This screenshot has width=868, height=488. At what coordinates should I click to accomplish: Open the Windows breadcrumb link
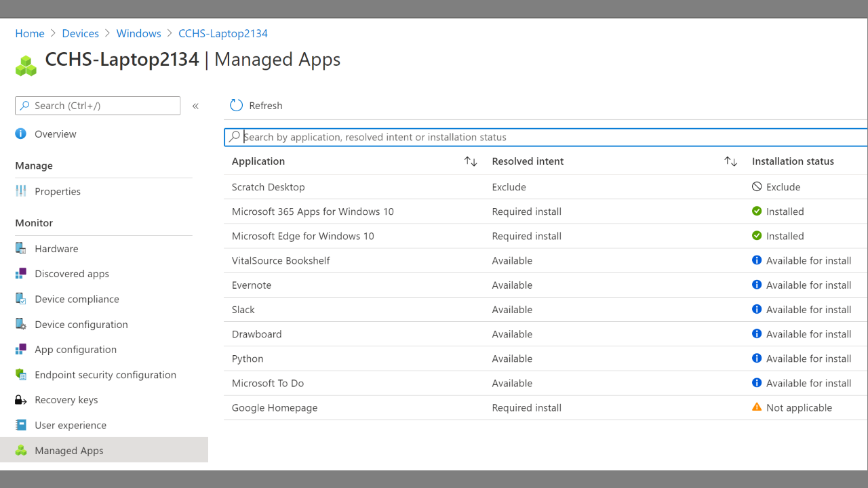(138, 33)
